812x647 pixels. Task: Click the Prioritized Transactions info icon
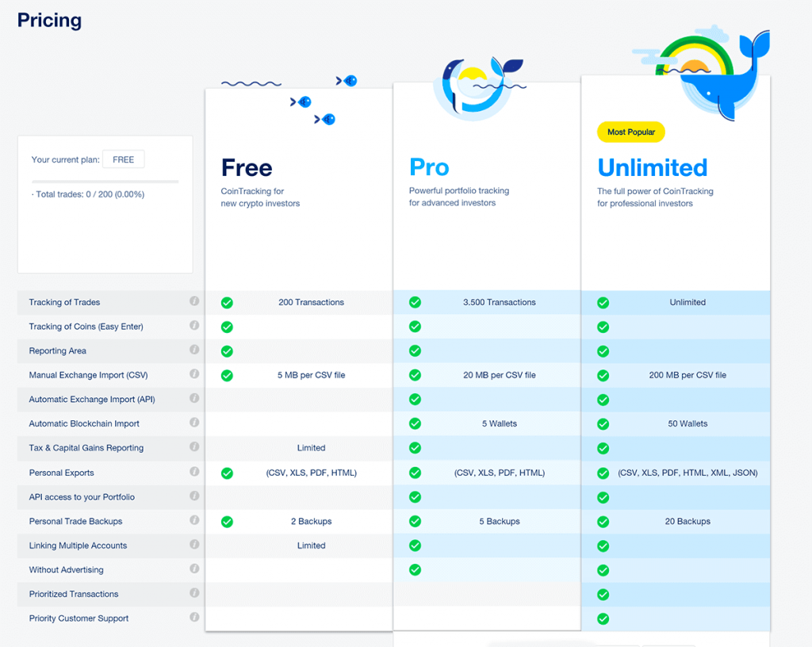pos(194,594)
